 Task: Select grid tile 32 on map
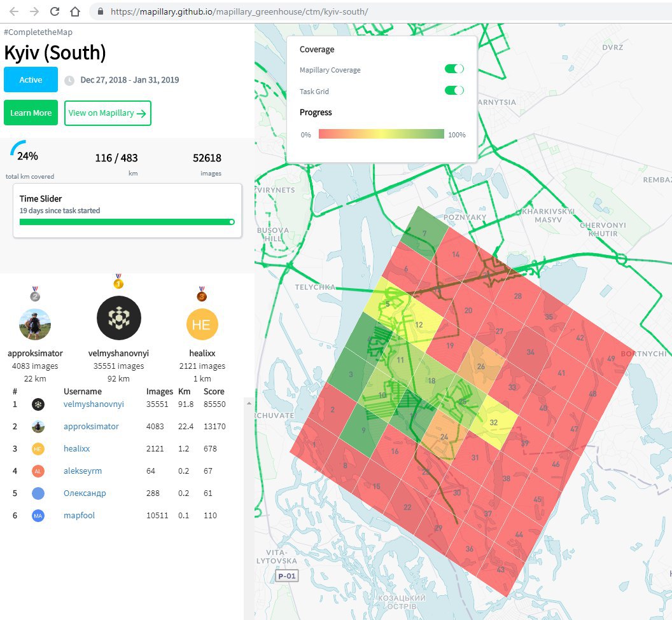pyautogui.click(x=494, y=422)
